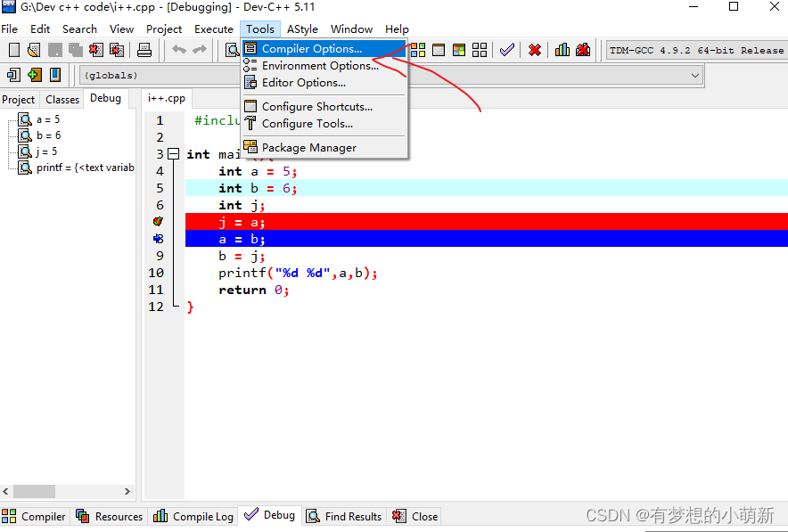Switch to the Debug side panel tab
The height and width of the screenshot is (532, 788).
[105, 98]
